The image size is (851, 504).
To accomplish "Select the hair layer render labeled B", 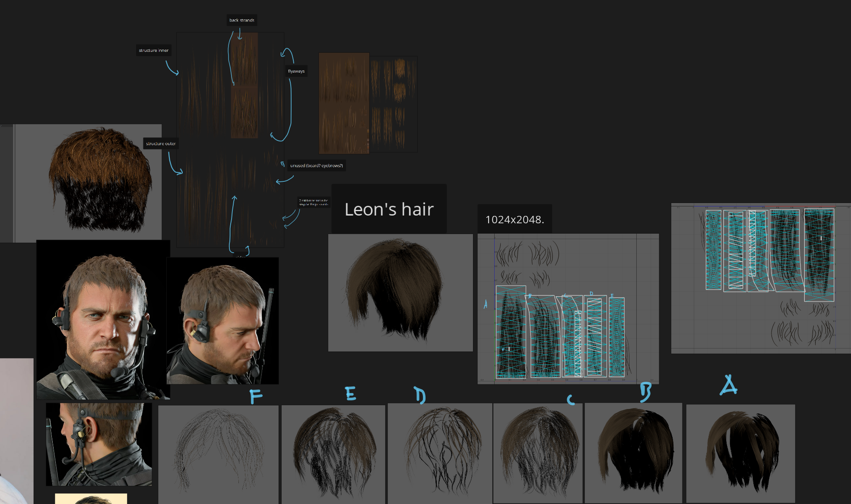I will (x=633, y=453).
